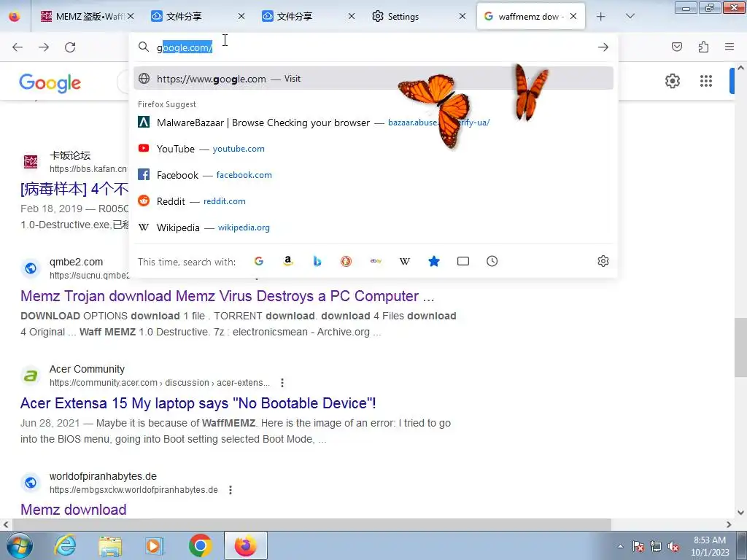This screenshot has width=747, height=560.
Task: Launch Internet Explorer from taskbar
Action: [x=65, y=545]
